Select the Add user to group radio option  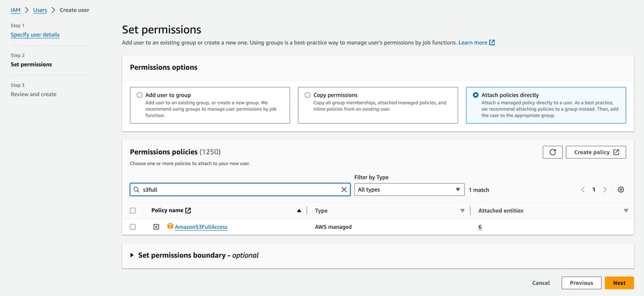coord(139,95)
